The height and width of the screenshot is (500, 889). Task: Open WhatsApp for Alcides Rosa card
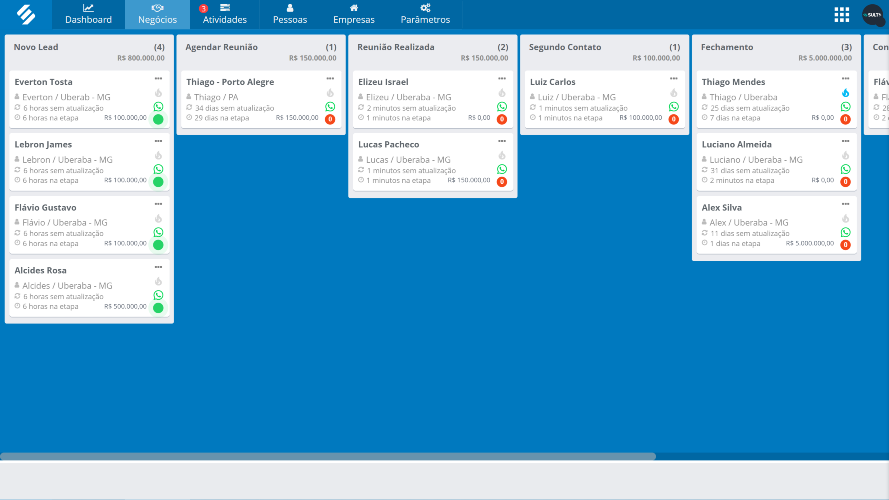(x=158, y=295)
